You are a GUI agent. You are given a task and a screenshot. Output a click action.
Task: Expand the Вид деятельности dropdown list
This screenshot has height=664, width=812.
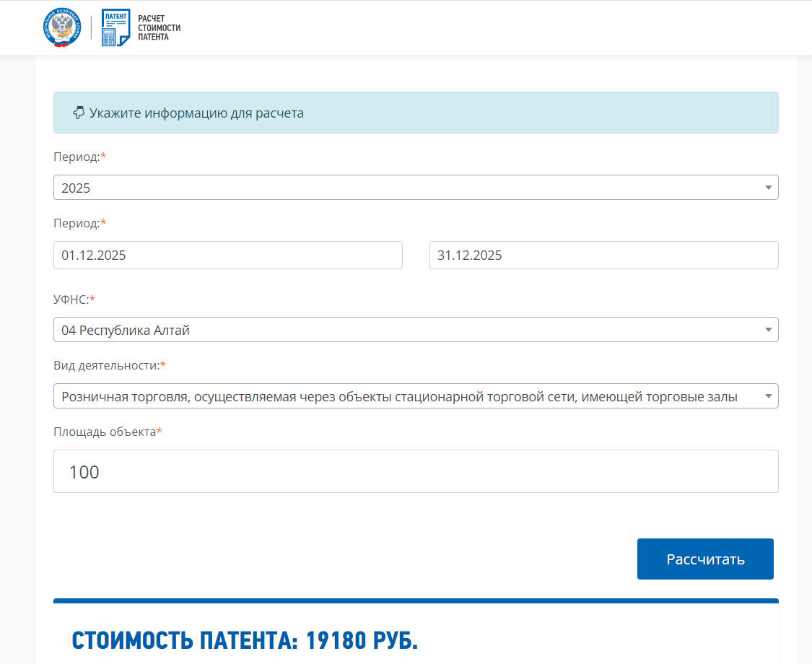[404, 396]
